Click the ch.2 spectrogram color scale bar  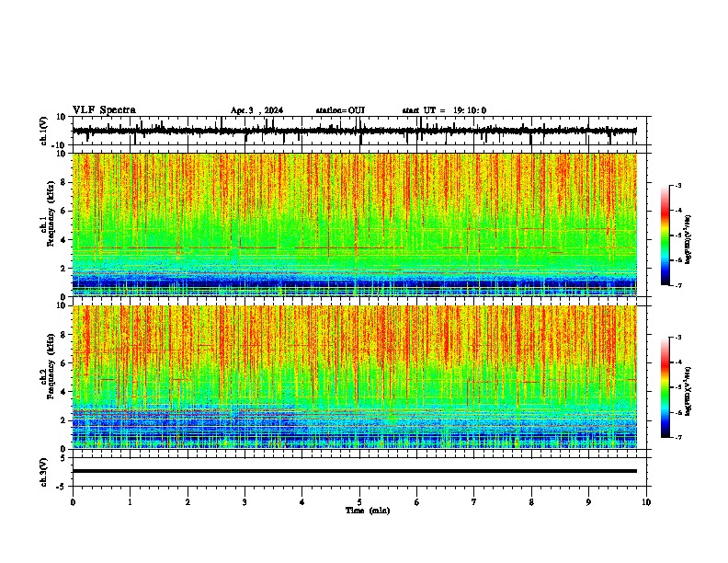coord(665,387)
